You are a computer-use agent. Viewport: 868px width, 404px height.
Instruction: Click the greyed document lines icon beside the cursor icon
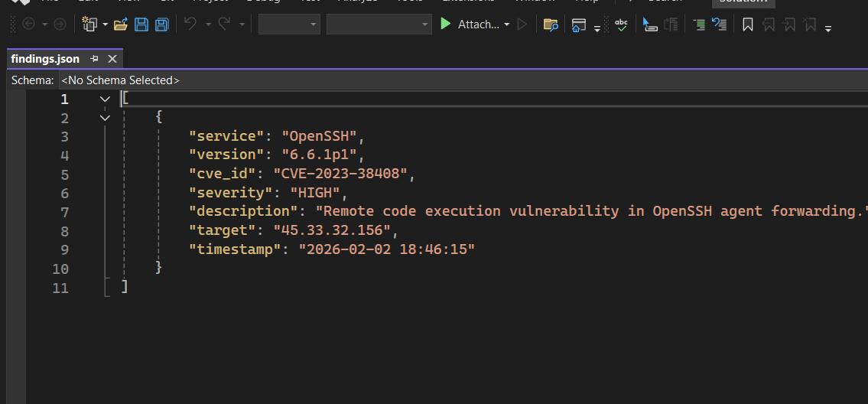click(x=671, y=24)
